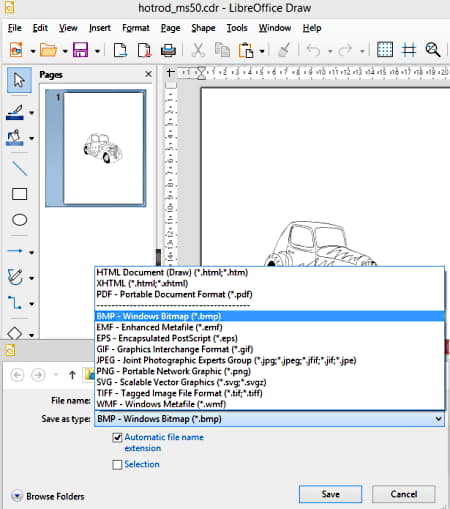Select the Ellipse tool
The width and height of the screenshot is (450, 509).
20,220
